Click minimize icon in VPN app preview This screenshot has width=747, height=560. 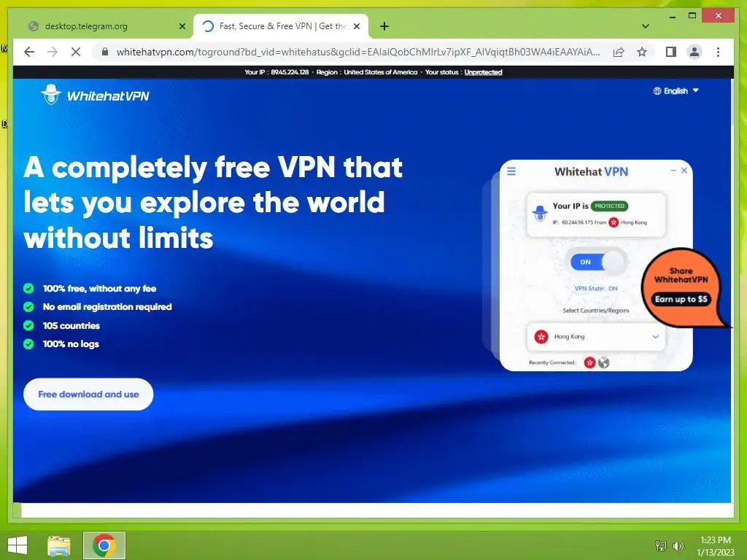pos(673,170)
